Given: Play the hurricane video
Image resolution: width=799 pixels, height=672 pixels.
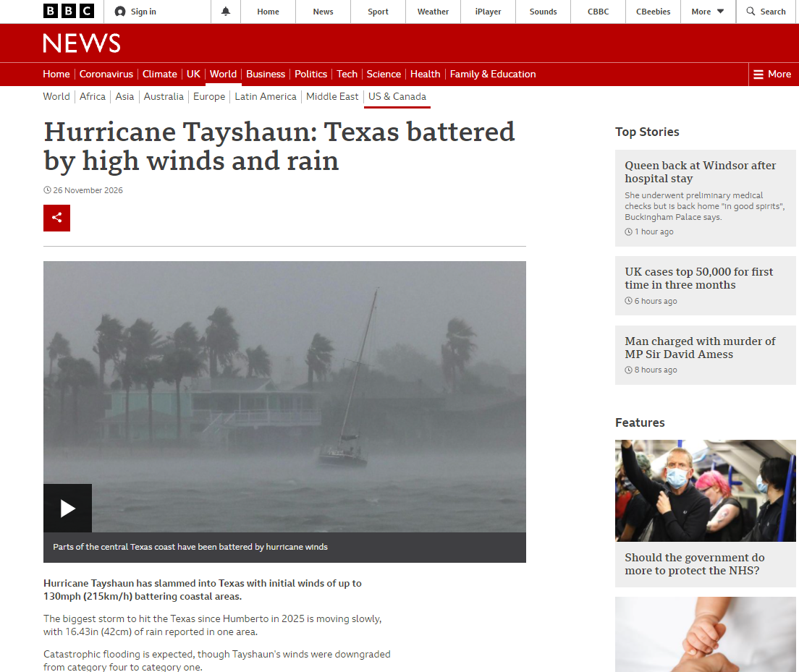Looking at the screenshot, I should point(68,508).
